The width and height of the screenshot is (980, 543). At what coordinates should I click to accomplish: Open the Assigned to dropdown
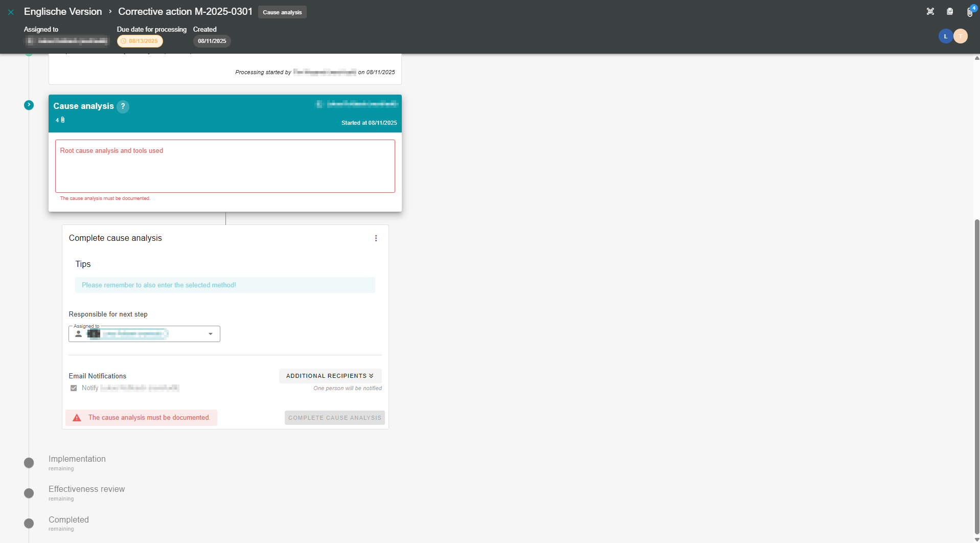[x=210, y=334]
